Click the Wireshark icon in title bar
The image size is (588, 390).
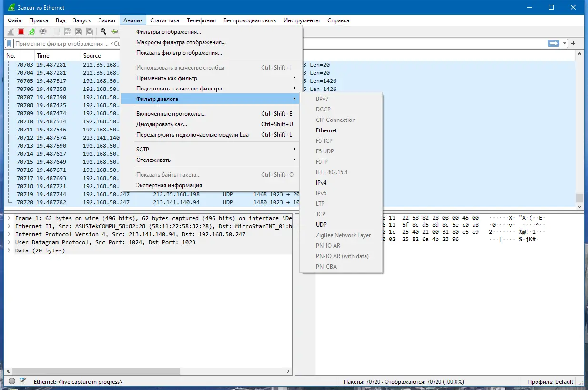pyautogui.click(x=11, y=8)
